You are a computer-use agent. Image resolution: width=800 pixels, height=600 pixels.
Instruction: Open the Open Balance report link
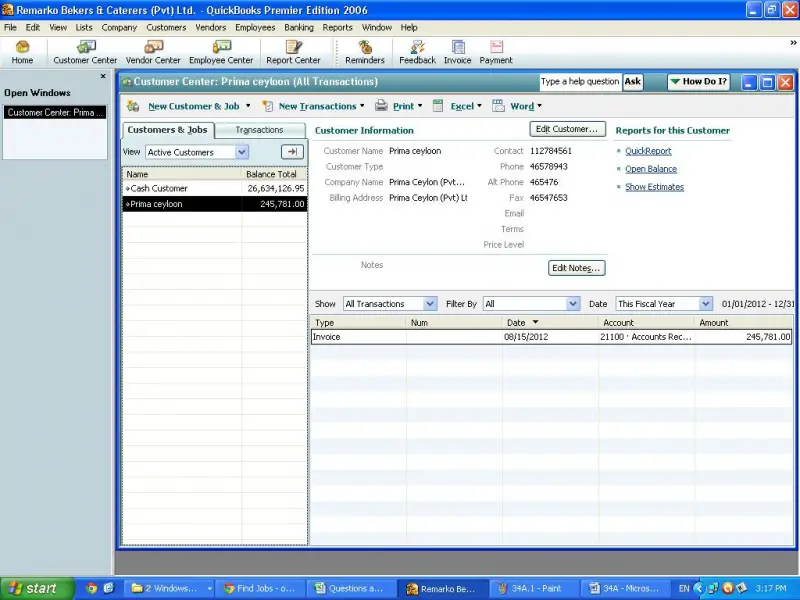pos(651,169)
